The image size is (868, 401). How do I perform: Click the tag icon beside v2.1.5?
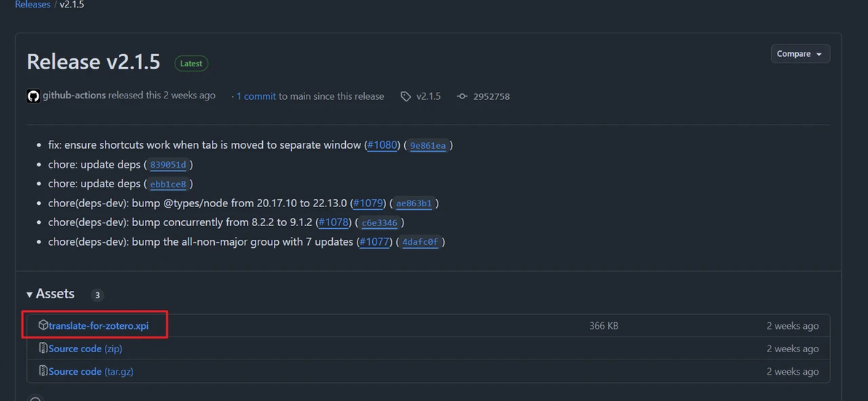coord(406,96)
